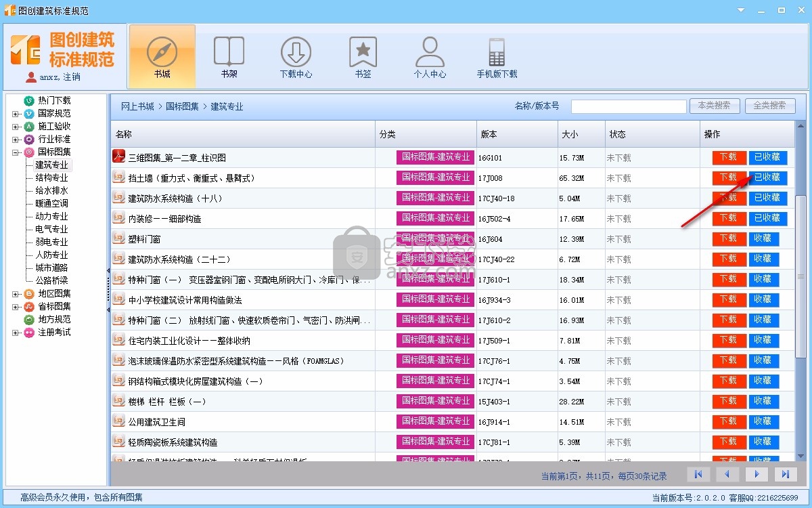
Task: Open the title bar dropdown menu arrow
Action: tap(742, 10)
